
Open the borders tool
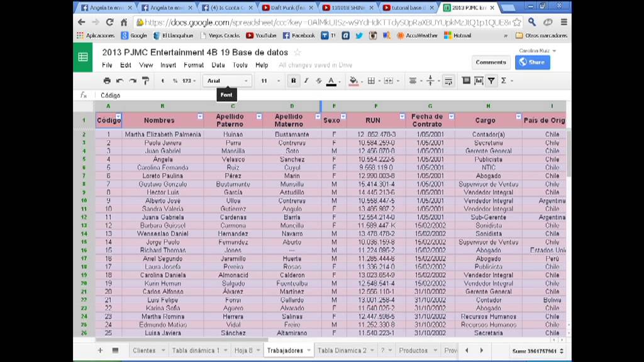pyautogui.click(x=373, y=81)
